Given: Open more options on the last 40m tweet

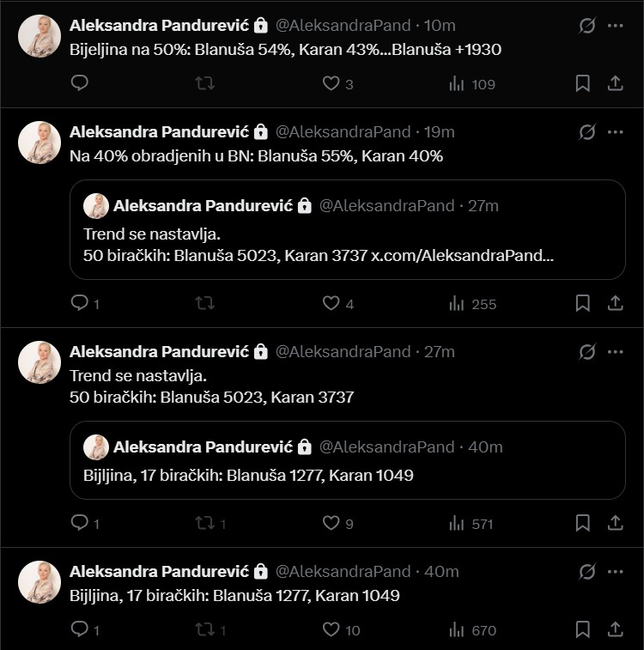Looking at the screenshot, I should tap(615, 572).
